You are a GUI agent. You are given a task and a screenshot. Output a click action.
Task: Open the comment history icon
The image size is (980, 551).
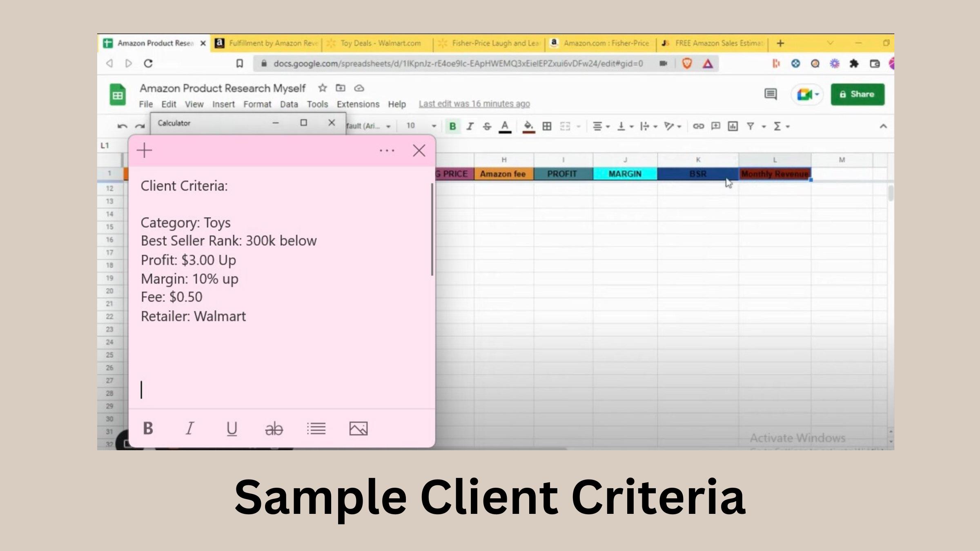coord(771,94)
